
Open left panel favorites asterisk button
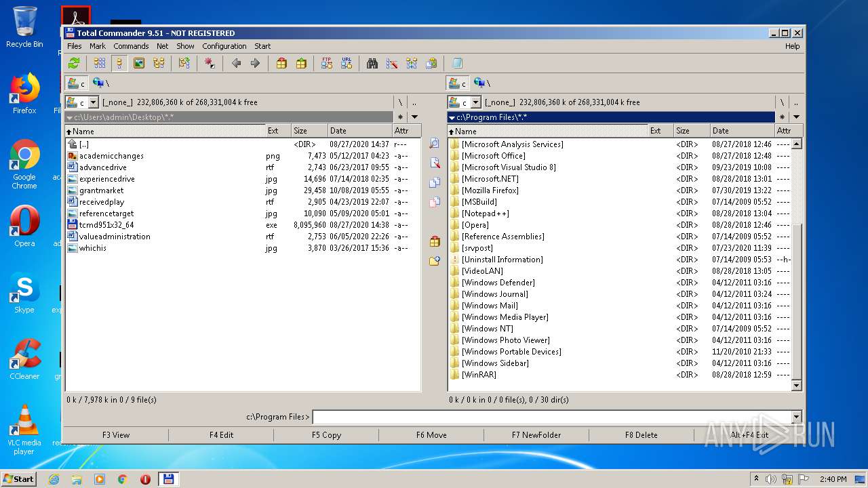400,117
